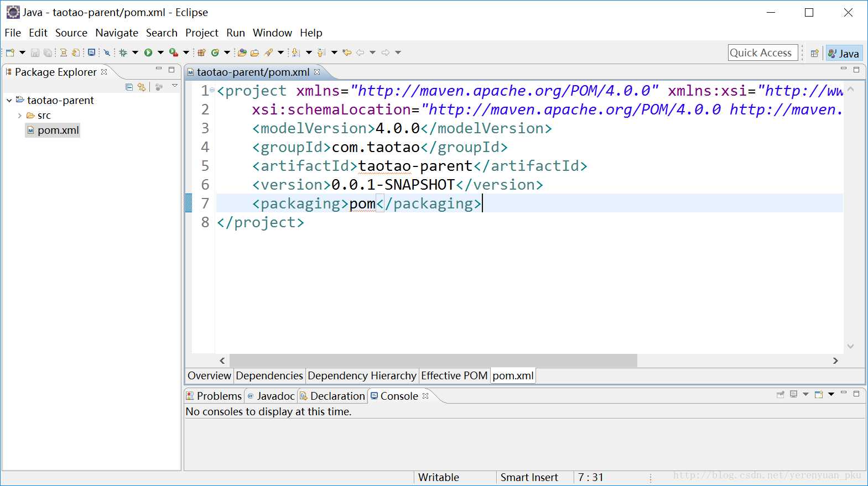868x486 pixels.
Task: Click the green Run button
Action: pos(148,53)
